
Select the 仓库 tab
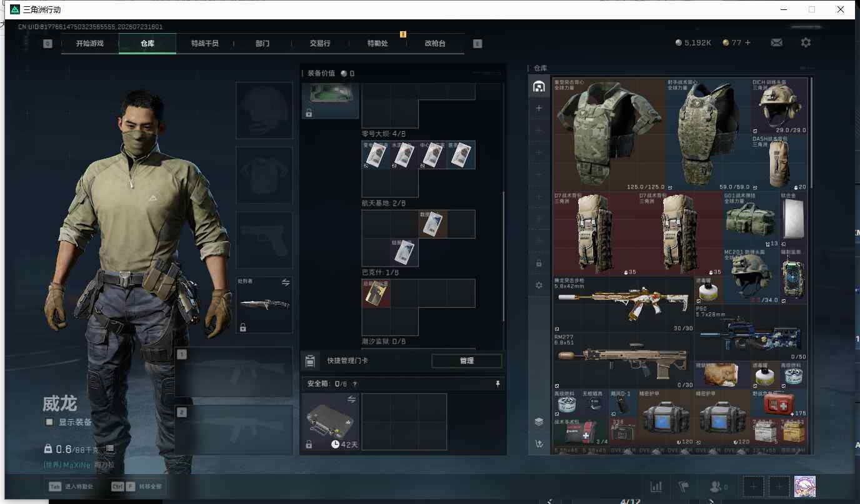click(147, 44)
